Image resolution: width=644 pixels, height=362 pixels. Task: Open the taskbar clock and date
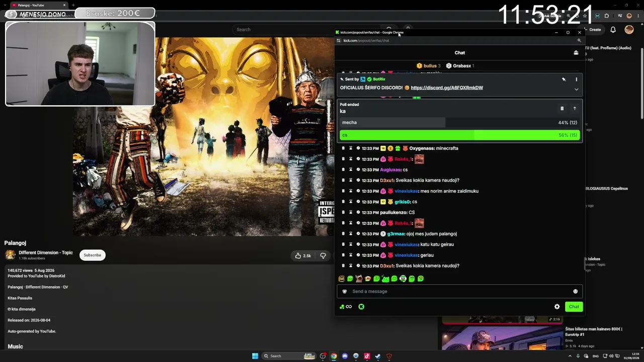pos(632,356)
